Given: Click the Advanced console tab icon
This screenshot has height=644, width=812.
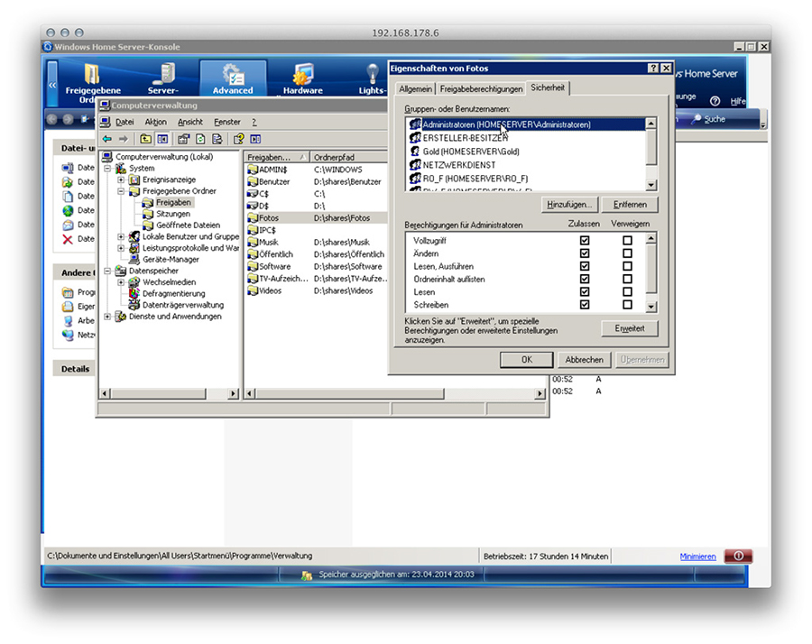Looking at the screenshot, I should tap(233, 76).
